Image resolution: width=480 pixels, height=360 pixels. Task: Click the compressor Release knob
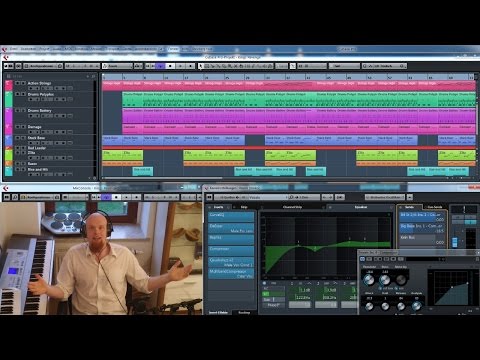click(x=401, y=306)
